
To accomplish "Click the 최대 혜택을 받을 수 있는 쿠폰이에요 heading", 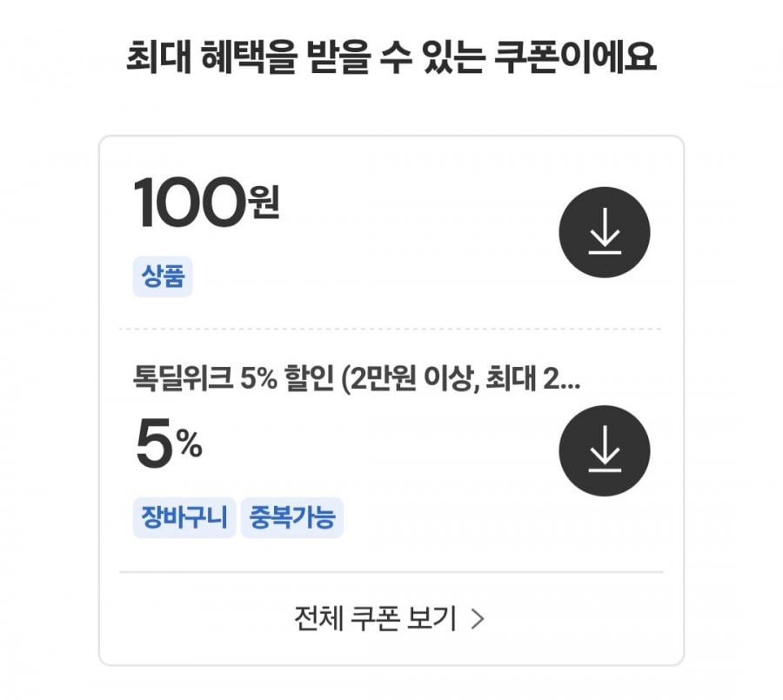I will point(391,57).
